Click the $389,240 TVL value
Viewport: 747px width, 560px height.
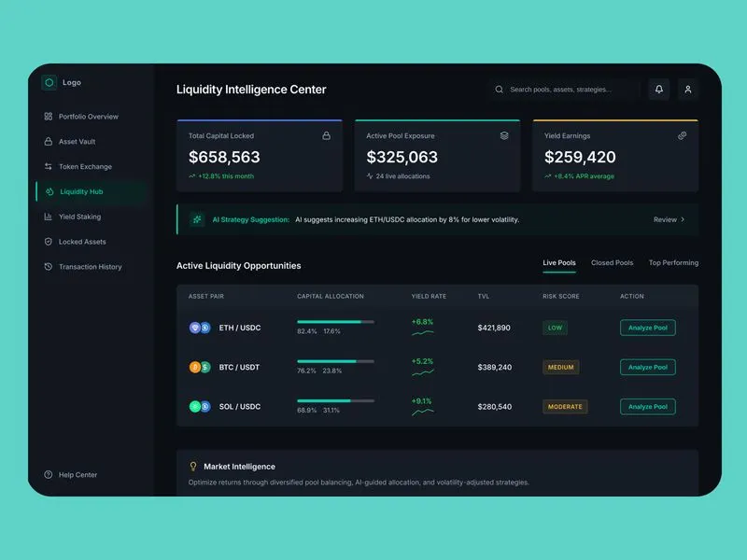pyautogui.click(x=495, y=367)
